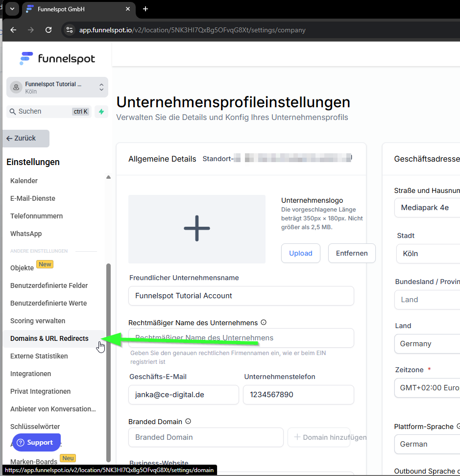Click the settings sidebar scrollbar thumb
The height and width of the screenshot is (476, 460).
(108, 362)
